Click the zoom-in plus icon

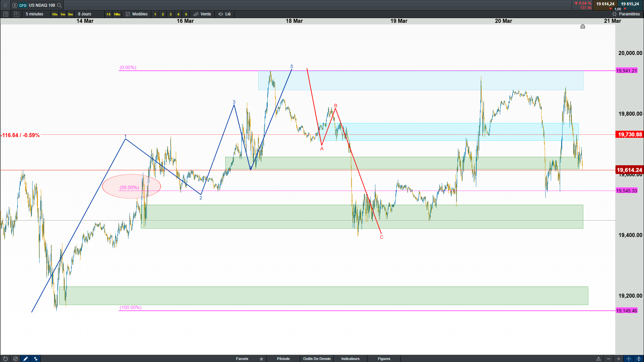619,359
